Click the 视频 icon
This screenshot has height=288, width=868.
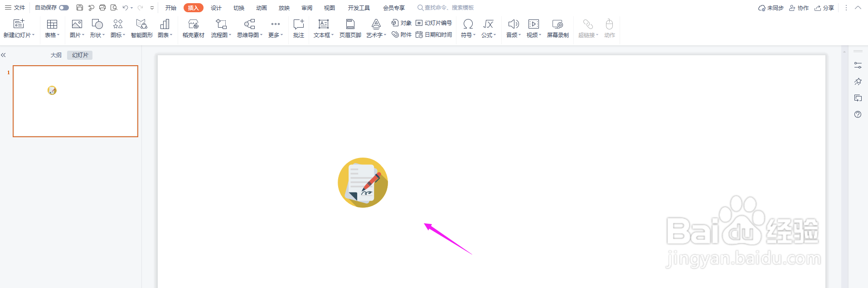point(534,24)
